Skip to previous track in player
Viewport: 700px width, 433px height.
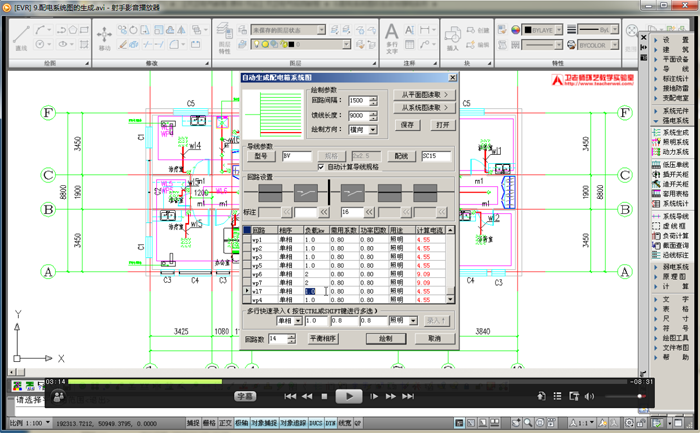pos(290,396)
